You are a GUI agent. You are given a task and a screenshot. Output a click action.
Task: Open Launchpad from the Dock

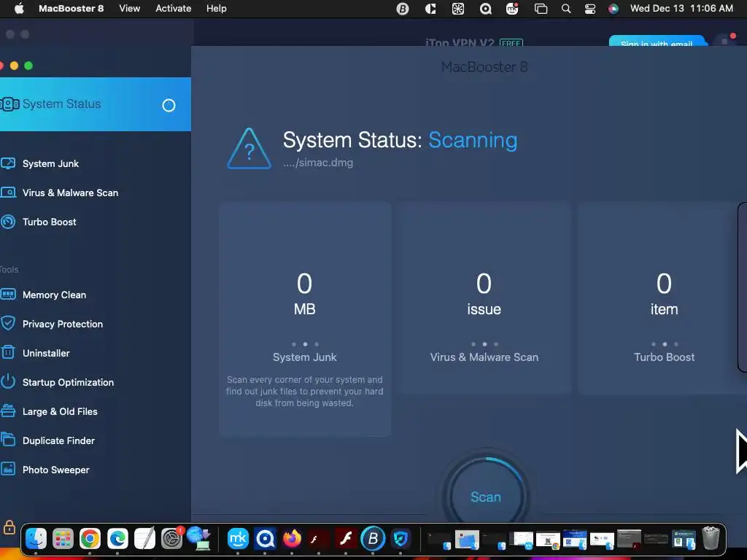coord(63,539)
